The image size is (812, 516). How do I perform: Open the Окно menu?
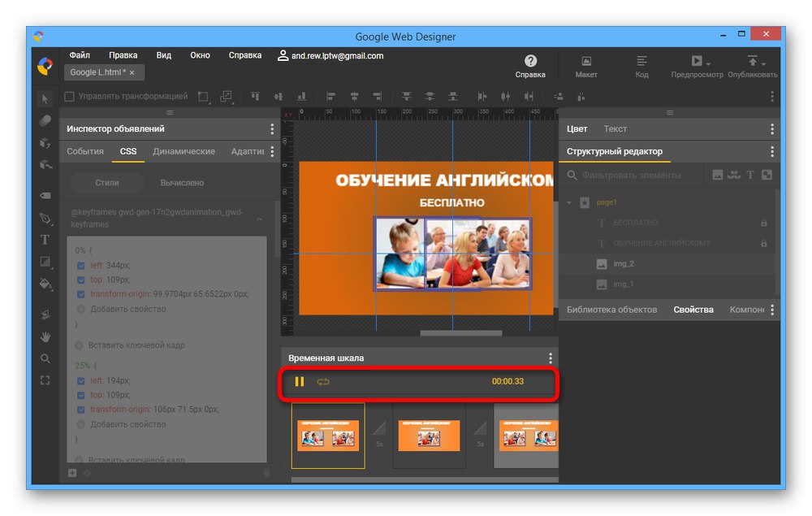tap(200, 55)
